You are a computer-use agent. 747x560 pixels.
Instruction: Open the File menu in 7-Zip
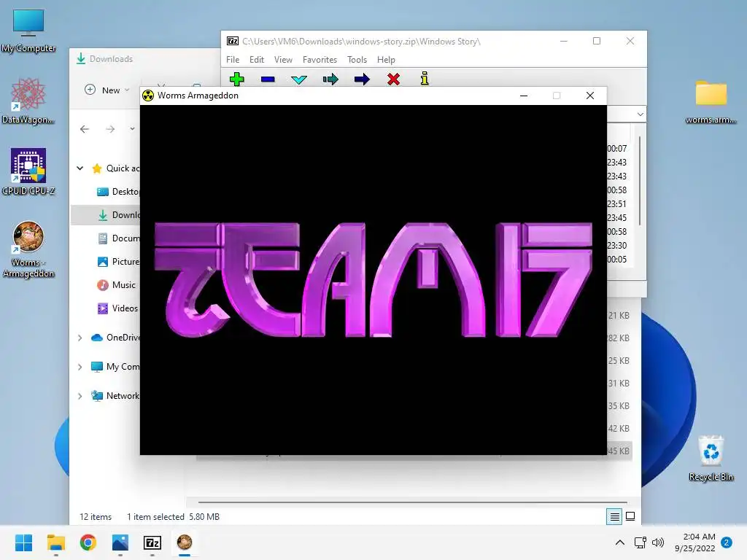[x=233, y=60]
